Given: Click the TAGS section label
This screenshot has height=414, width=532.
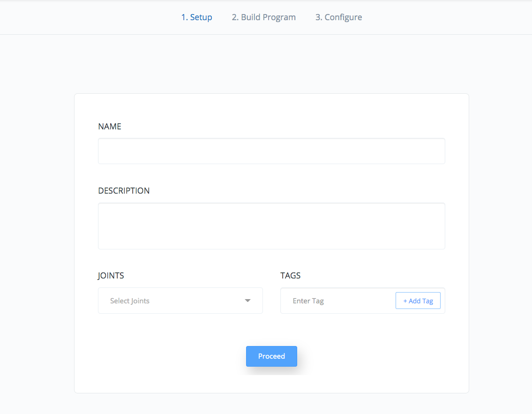Looking at the screenshot, I should (290, 276).
